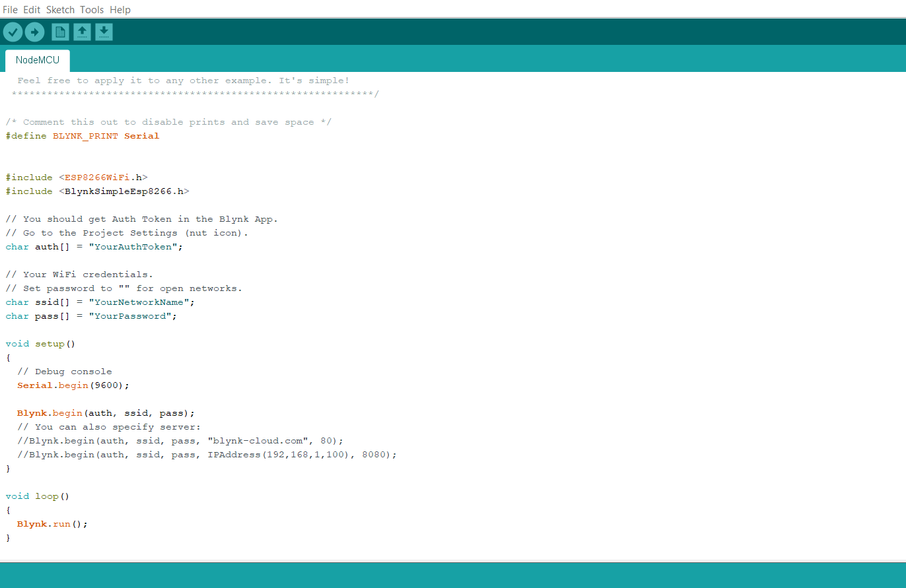Viewport: 906px width, 588px height.
Task: Click the Serial.begin(9600) line
Action: (73, 385)
